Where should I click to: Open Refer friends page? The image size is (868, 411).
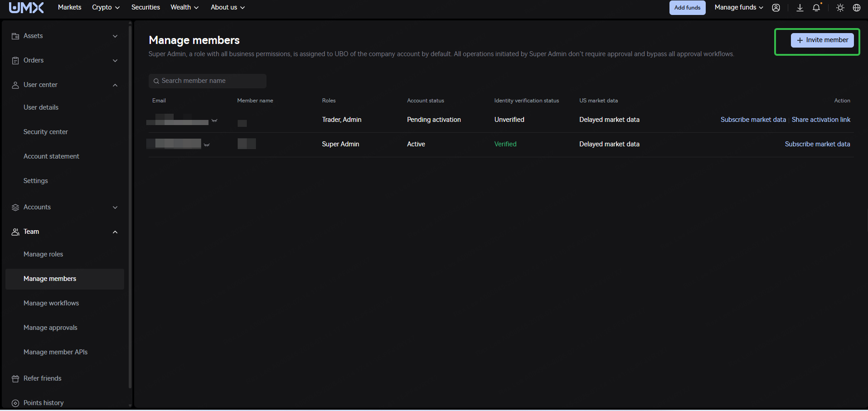pyautogui.click(x=43, y=378)
